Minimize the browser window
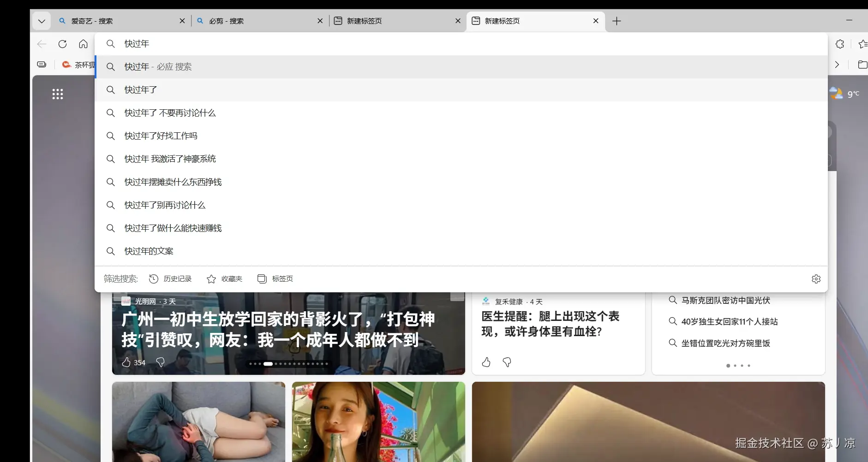The height and width of the screenshot is (462, 868). [x=849, y=21]
